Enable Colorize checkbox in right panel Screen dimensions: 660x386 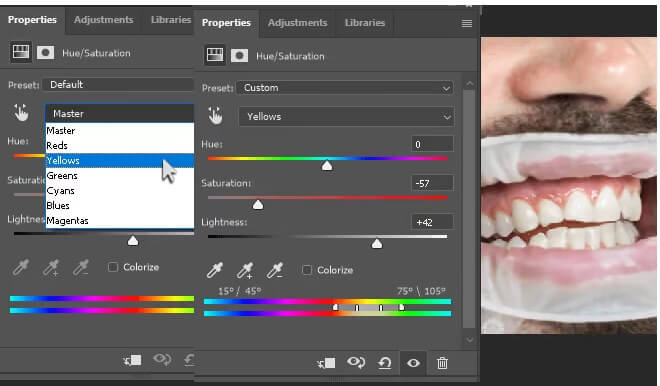tap(307, 270)
